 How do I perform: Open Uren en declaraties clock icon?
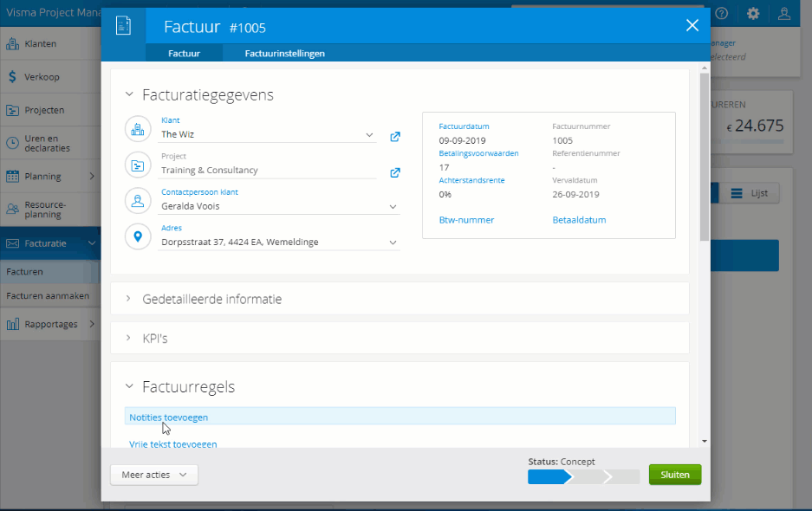tap(12, 144)
